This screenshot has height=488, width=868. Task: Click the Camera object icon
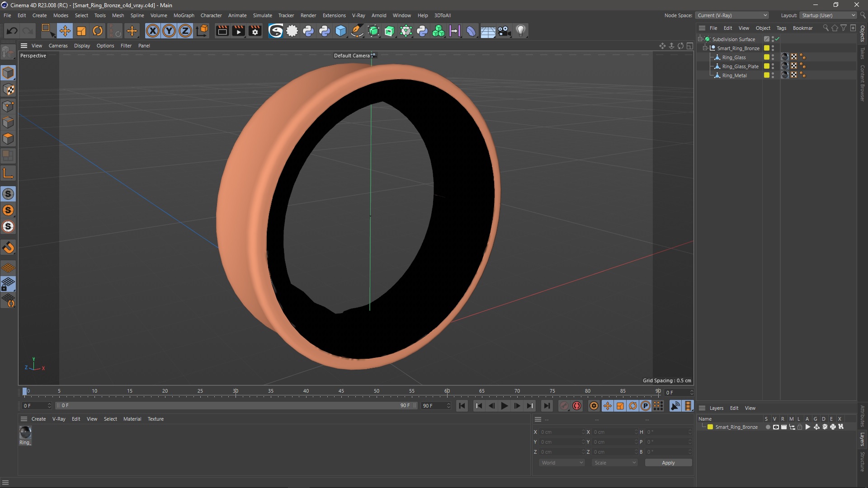click(504, 31)
